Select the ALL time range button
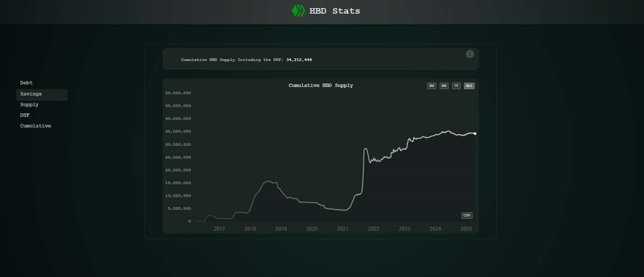This screenshot has height=277, width=644. pyautogui.click(x=469, y=86)
